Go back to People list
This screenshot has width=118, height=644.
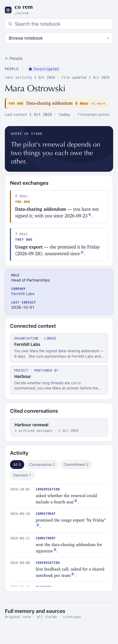pos(14,58)
